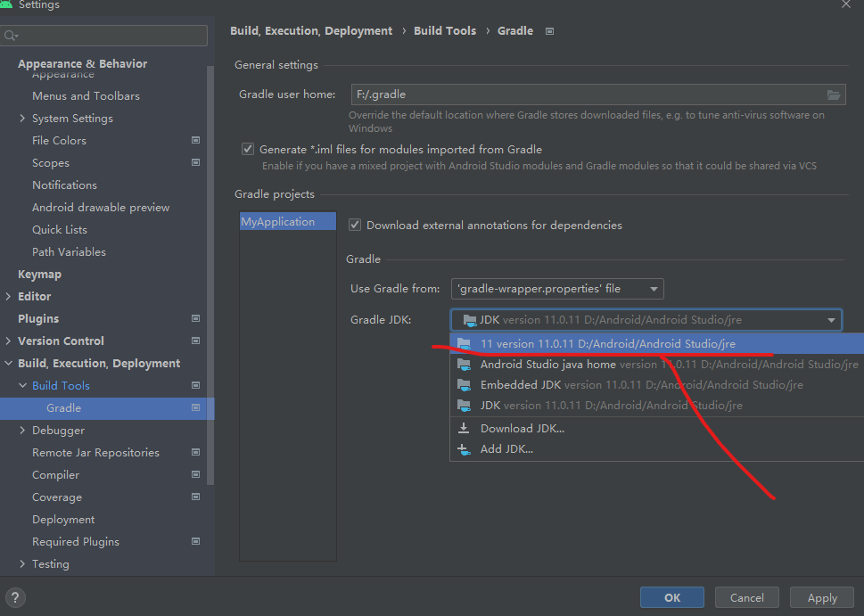Viewport: 864px width, 616px height.
Task: Click the grid icon next to Build Tools
Action: point(194,385)
